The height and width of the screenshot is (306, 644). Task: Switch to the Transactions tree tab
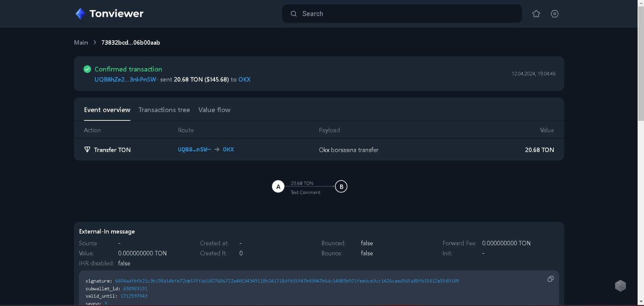pyautogui.click(x=164, y=110)
